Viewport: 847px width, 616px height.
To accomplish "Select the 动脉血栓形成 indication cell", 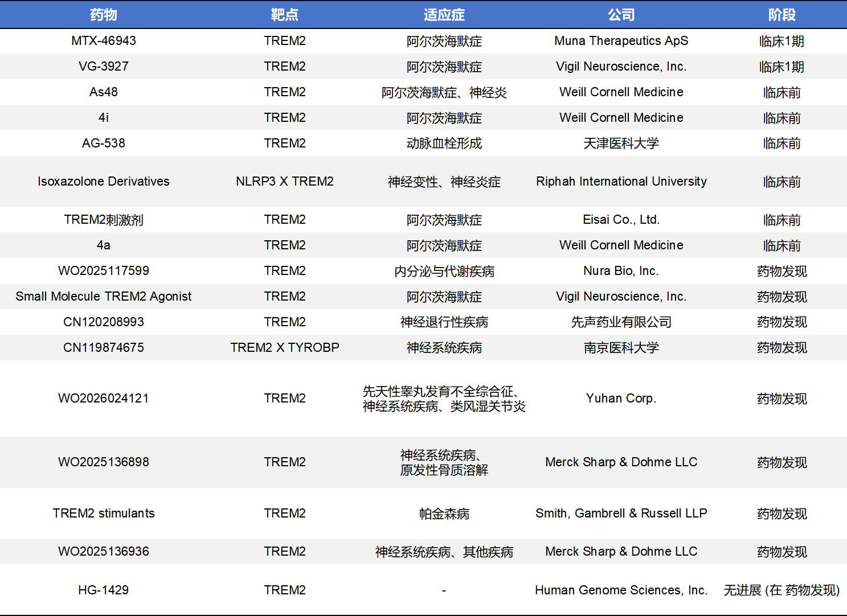I will pyautogui.click(x=444, y=143).
